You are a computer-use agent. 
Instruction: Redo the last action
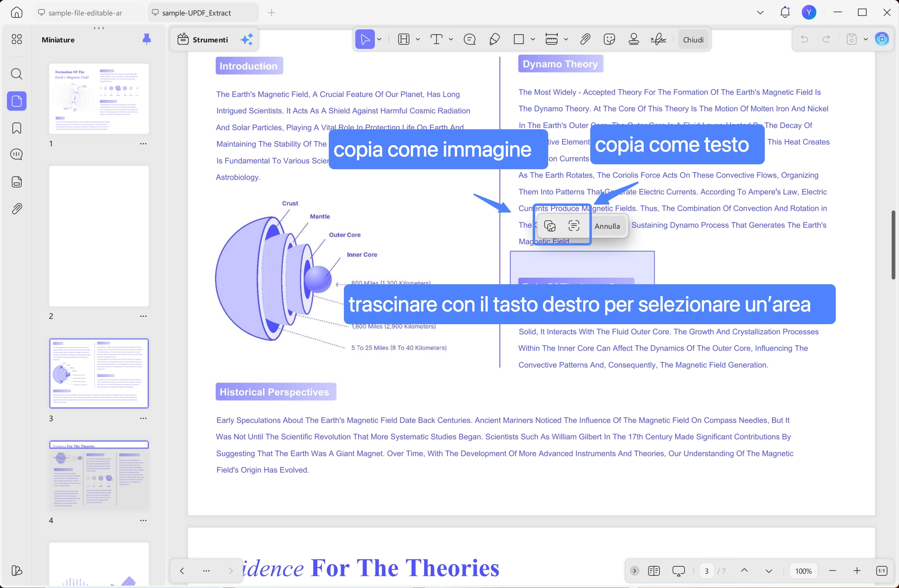point(826,39)
